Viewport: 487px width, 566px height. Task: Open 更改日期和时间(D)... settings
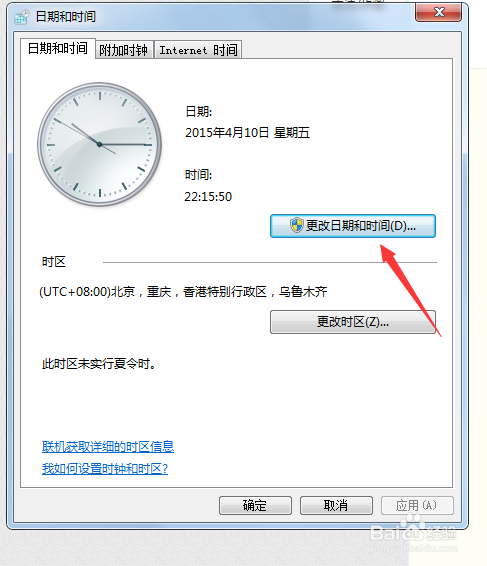(x=353, y=226)
